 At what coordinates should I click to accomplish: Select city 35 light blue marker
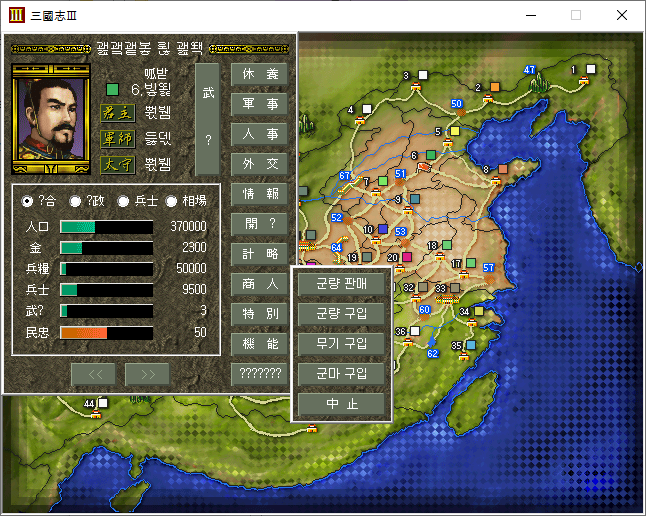tap(471, 345)
